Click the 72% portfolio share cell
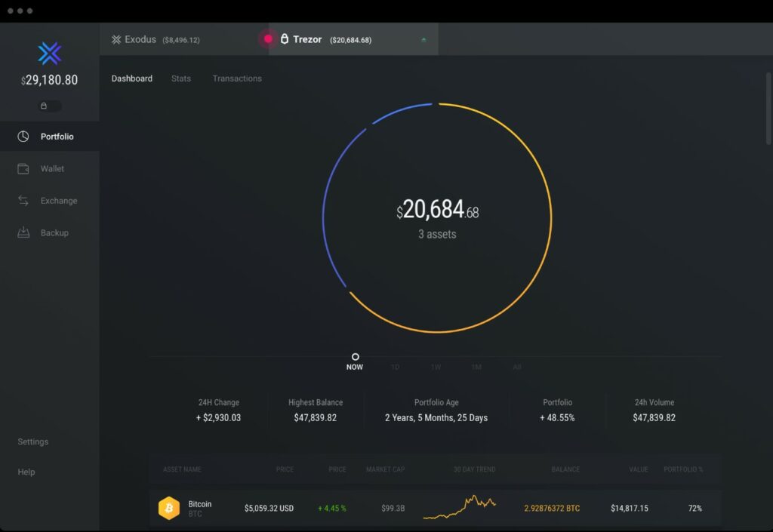 pyautogui.click(x=695, y=508)
